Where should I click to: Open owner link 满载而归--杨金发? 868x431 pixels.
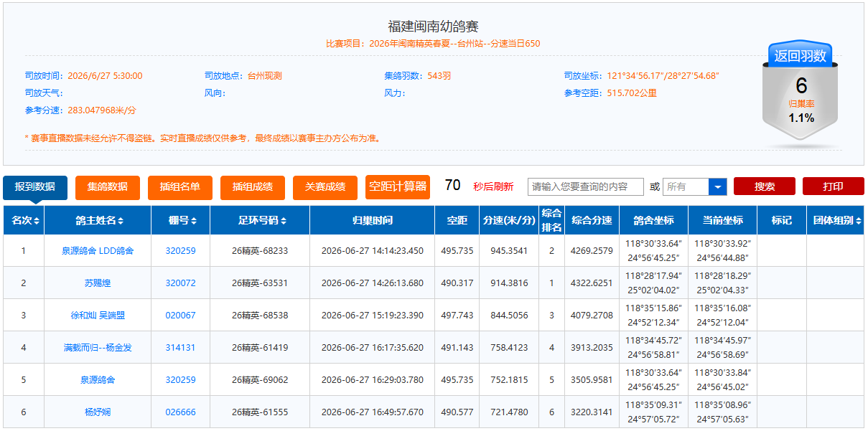pyautogui.click(x=98, y=348)
